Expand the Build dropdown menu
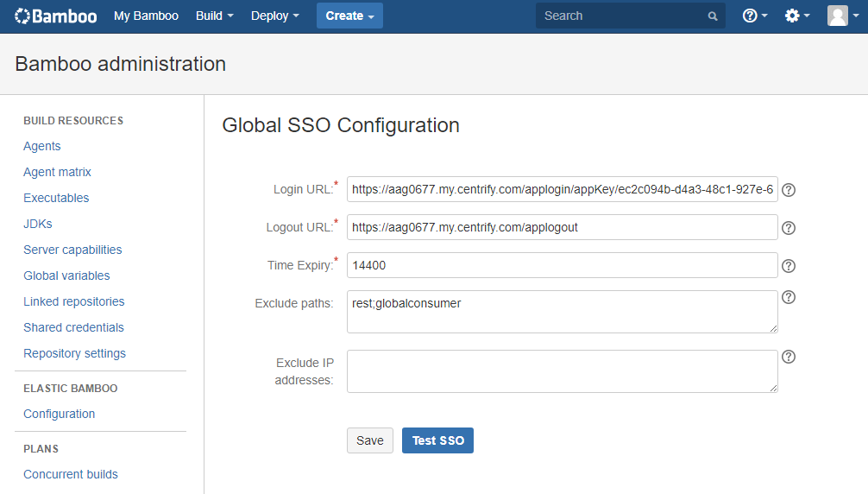The height and width of the screenshot is (494, 868). (215, 16)
